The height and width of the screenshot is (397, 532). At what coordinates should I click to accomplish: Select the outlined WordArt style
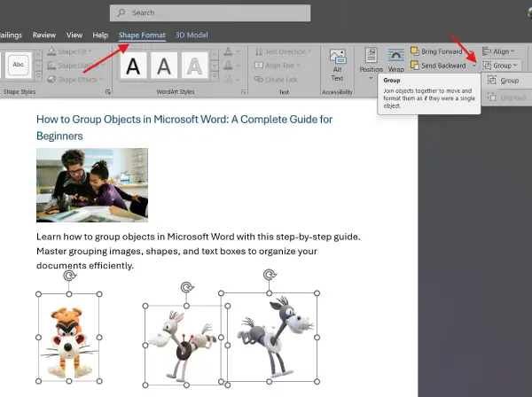[x=194, y=66]
